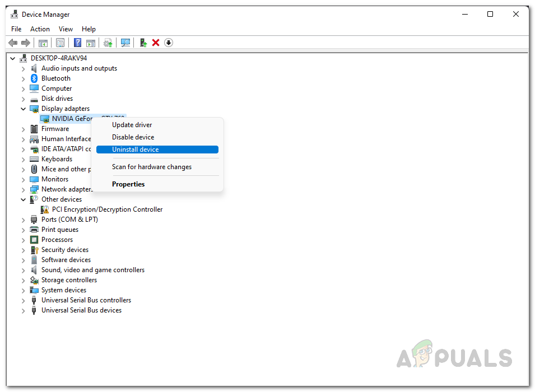Click the Update device driver toolbar icon
Viewport: 535px width, 392px height.
point(143,43)
